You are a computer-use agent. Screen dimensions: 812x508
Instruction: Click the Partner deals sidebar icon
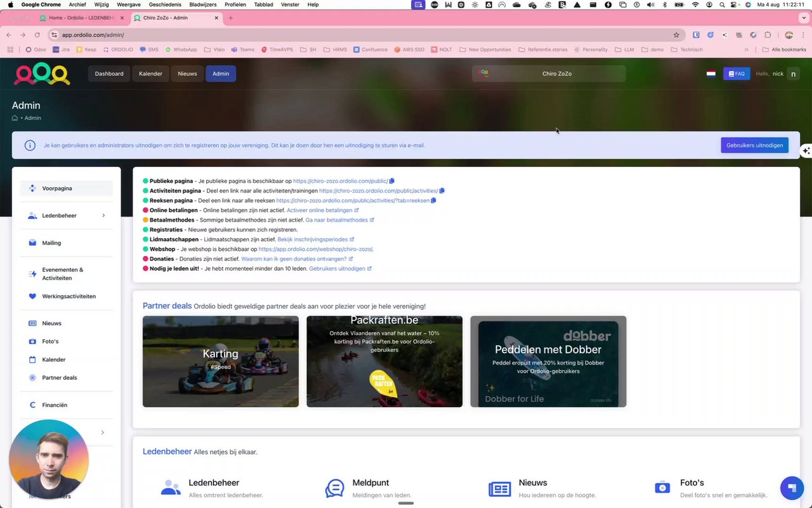tap(32, 378)
